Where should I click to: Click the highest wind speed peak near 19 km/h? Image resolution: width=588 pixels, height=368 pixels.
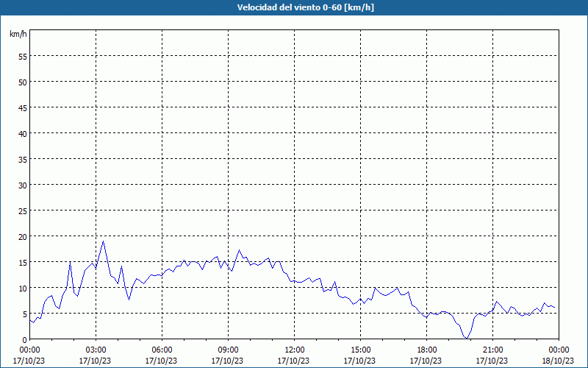point(103,241)
